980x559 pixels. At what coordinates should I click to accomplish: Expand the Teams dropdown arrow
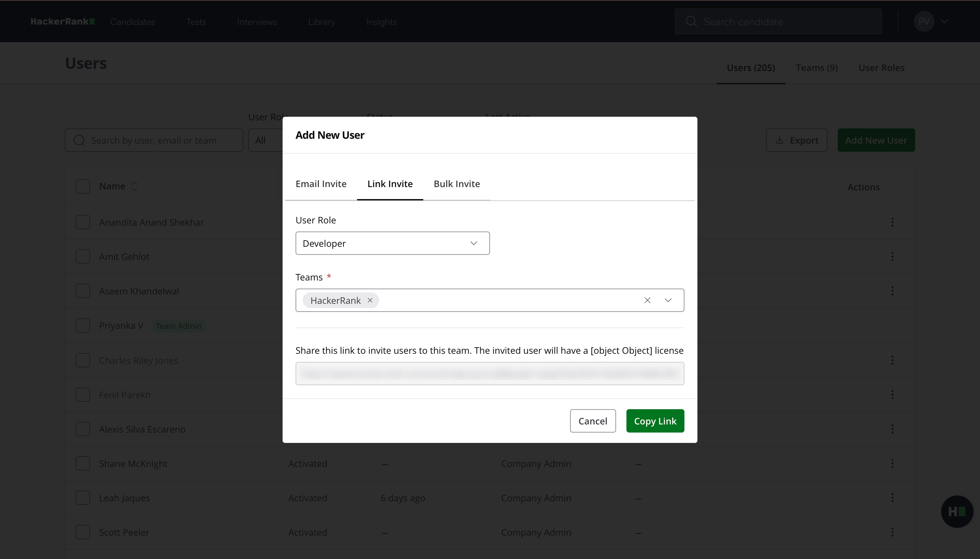(x=668, y=300)
